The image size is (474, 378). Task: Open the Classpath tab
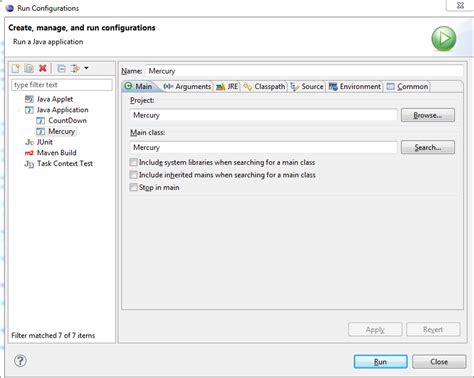pos(265,86)
